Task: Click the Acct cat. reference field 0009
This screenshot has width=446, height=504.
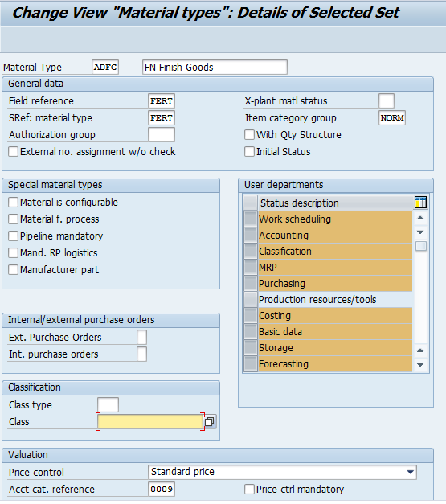Action: click(162, 490)
